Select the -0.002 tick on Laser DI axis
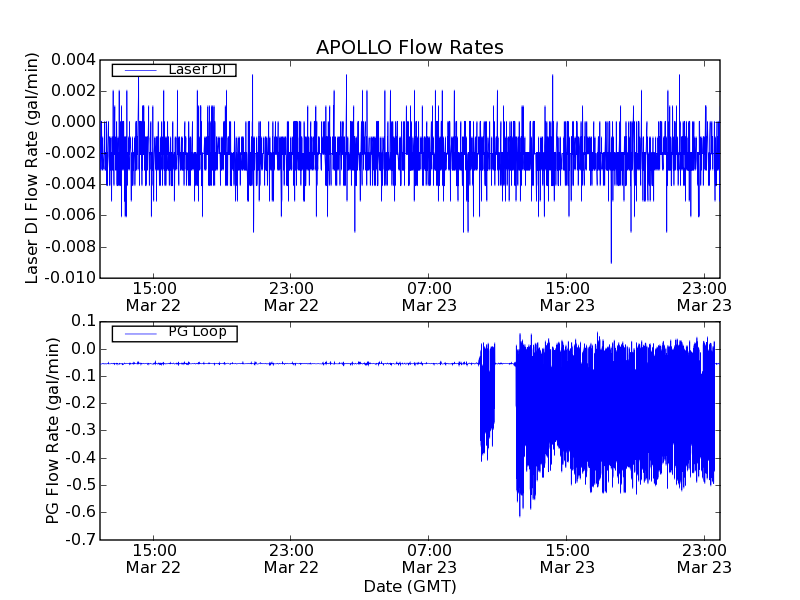 click(70, 153)
